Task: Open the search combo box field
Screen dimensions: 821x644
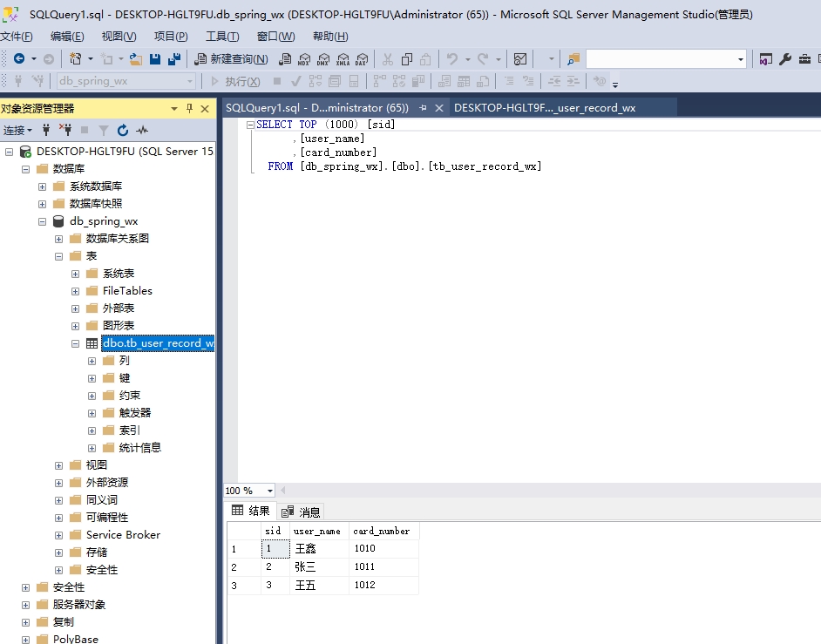Action: point(666,59)
